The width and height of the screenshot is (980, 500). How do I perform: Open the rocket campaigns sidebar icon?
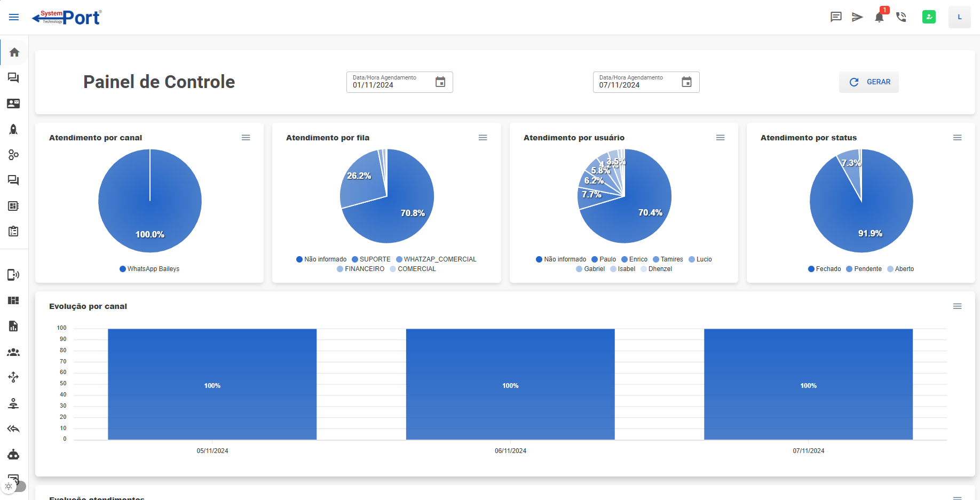tap(14, 129)
